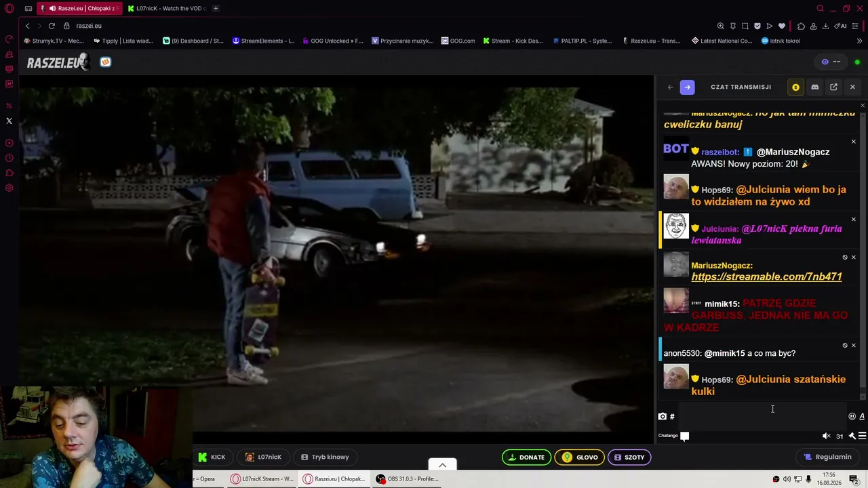Open the AI assistant toolbar button
This screenshot has width=868, height=488.
[842, 26]
